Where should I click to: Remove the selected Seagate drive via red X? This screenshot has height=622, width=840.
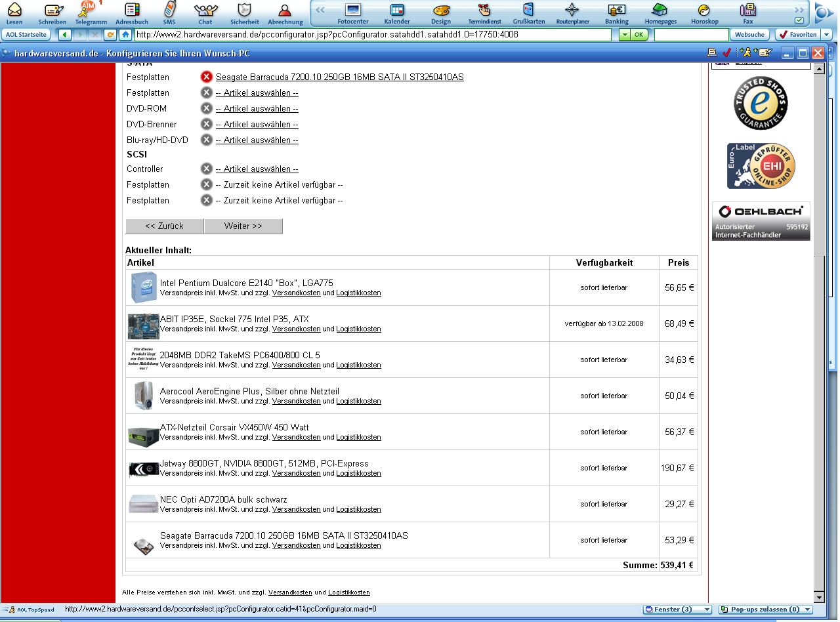pyautogui.click(x=206, y=77)
